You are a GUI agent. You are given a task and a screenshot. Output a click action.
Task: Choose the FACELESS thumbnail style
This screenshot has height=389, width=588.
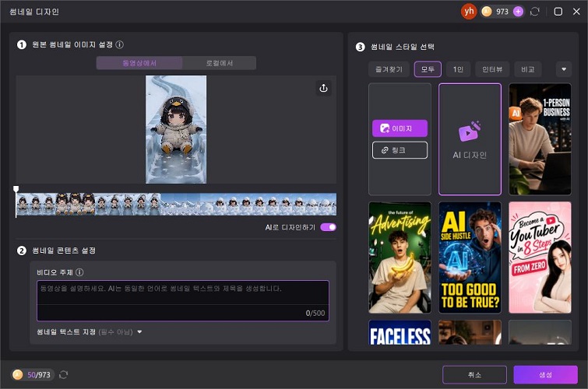click(400, 332)
